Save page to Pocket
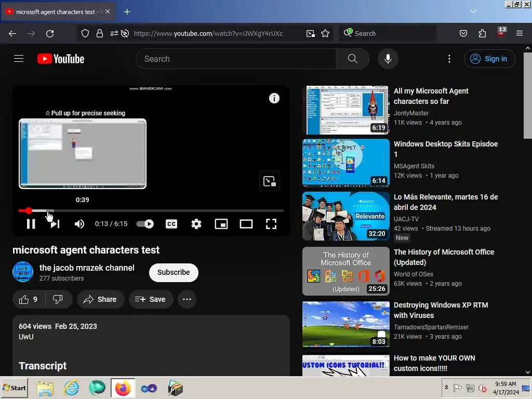The image size is (532, 399). [x=463, y=33]
